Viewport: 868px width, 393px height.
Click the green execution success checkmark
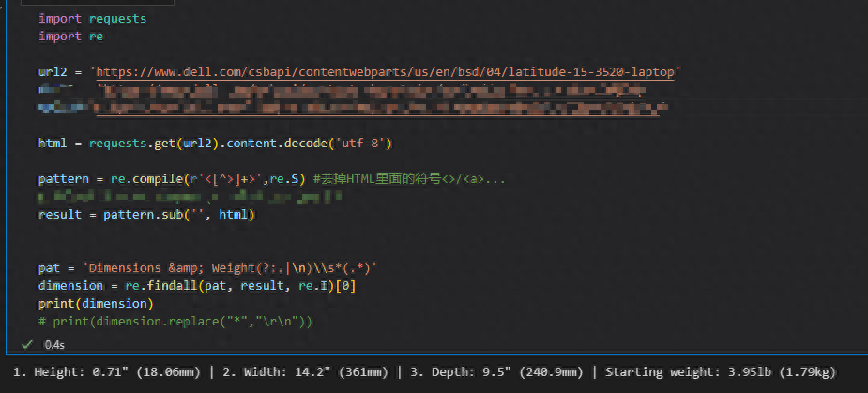[x=28, y=344]
